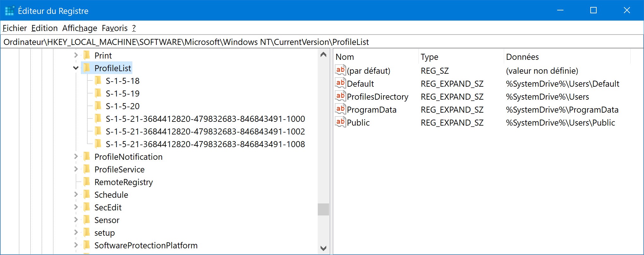644x255 pixels.
Task: Sort values by the Type column header
Action: click(x=461, y=57)
